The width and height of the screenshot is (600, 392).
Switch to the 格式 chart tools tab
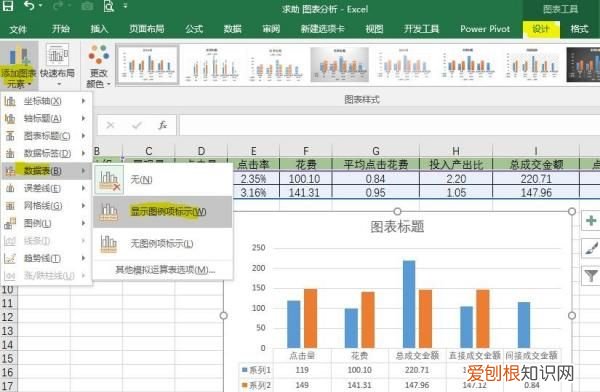[579, 29]
